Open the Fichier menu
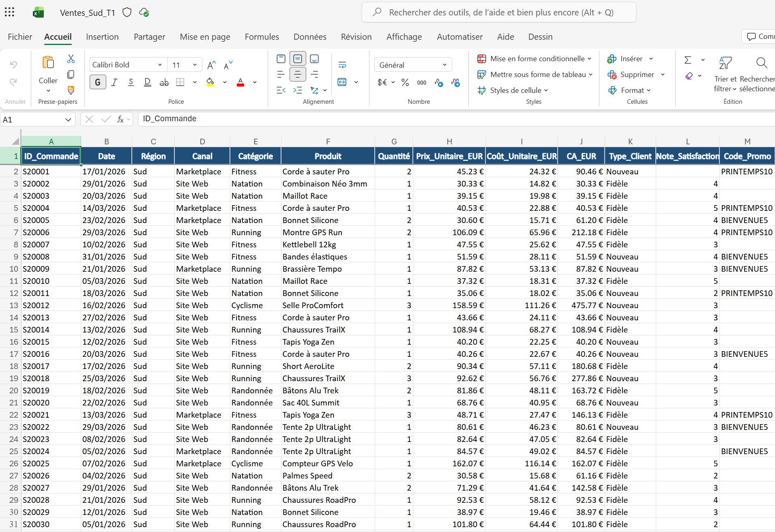Viewport: 775px width, 532px height. coord(20,37)
